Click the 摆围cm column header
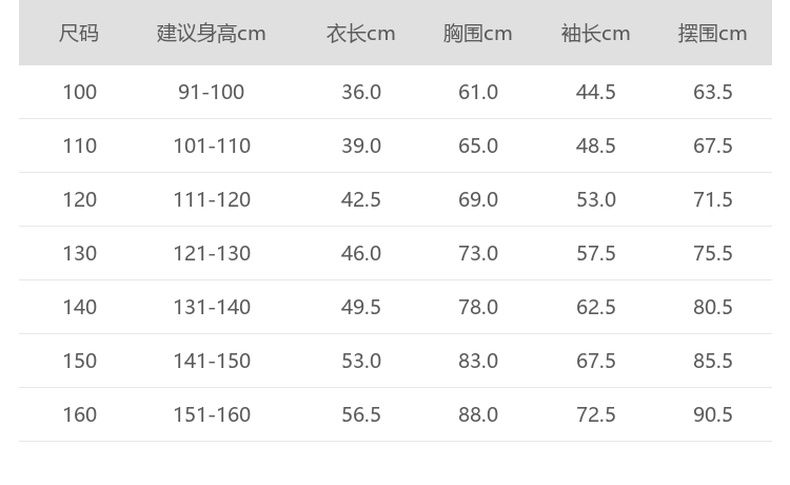 pyautogui.click(x=713, y=33)
